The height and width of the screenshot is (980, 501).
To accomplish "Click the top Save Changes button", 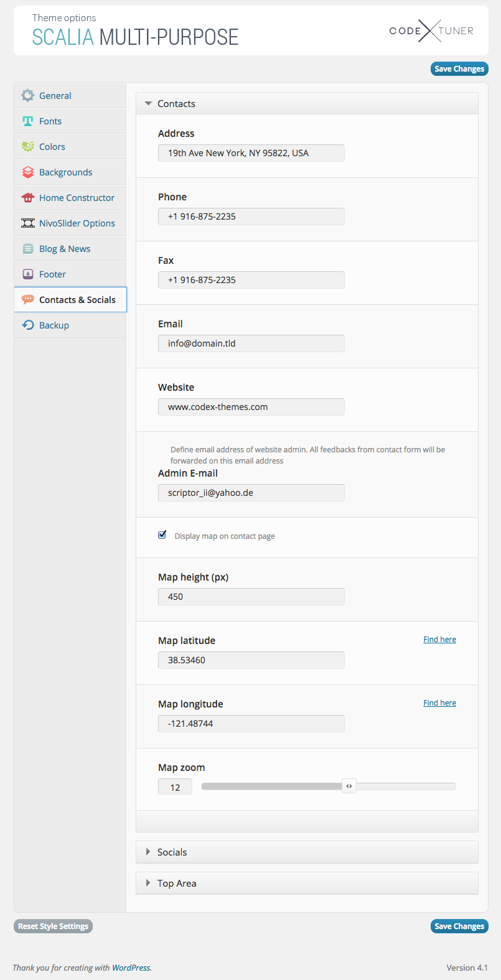I will [459, 69].
